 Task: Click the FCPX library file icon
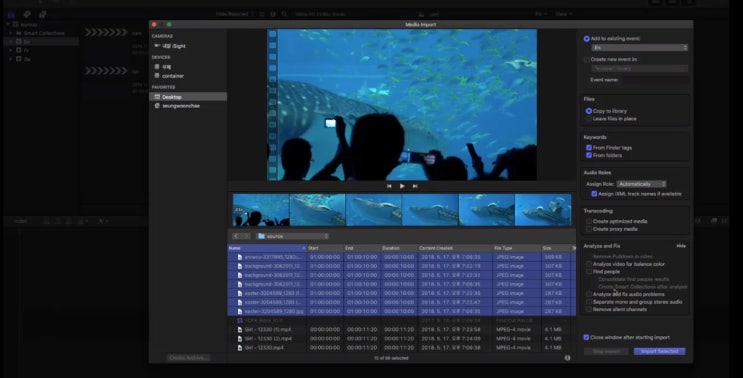240,320
